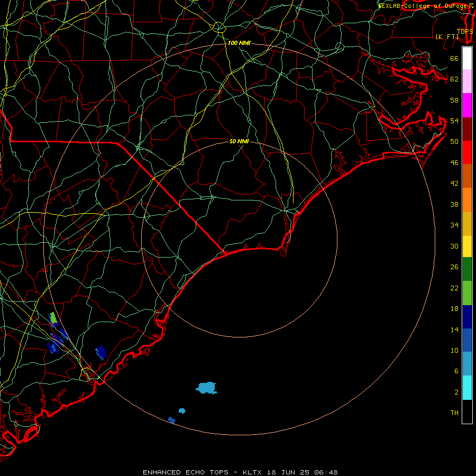Click the "66" scale value
476x476 pixels.
tap(454, 59)
